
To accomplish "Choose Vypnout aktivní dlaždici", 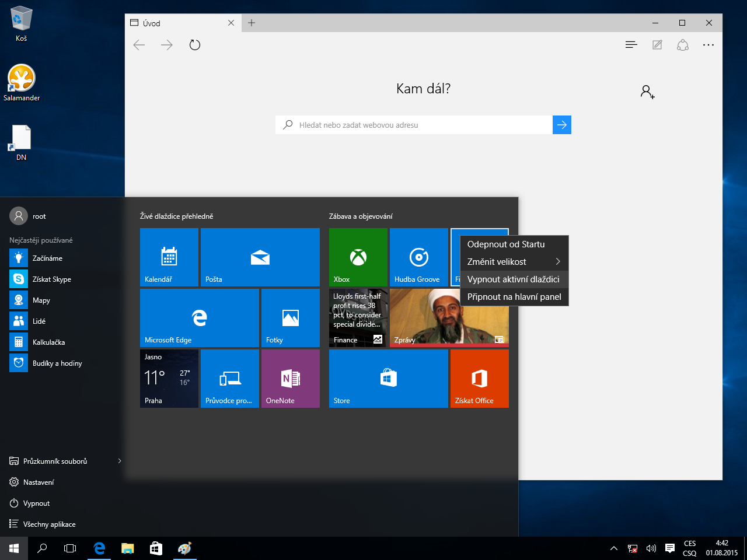I will tap(514, 279).
